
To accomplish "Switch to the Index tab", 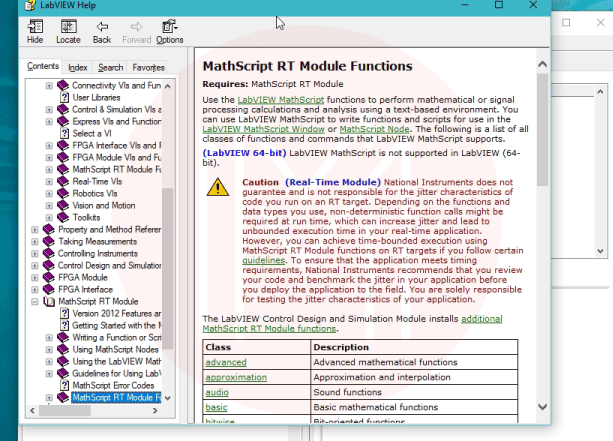I will coord(77,68).
